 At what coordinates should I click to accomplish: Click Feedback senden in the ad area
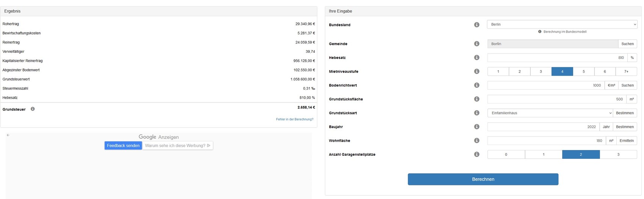pyautogui.click(x=123, y=145)
